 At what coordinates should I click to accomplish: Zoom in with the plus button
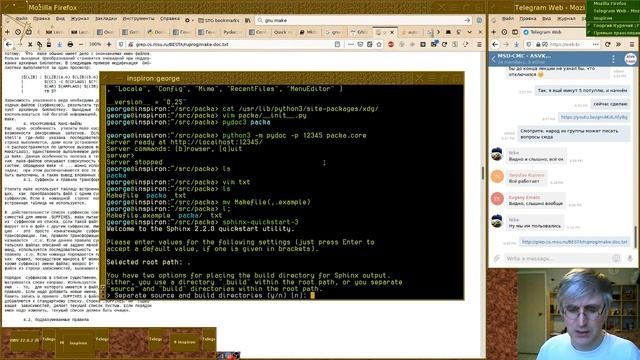pos(109,44)
